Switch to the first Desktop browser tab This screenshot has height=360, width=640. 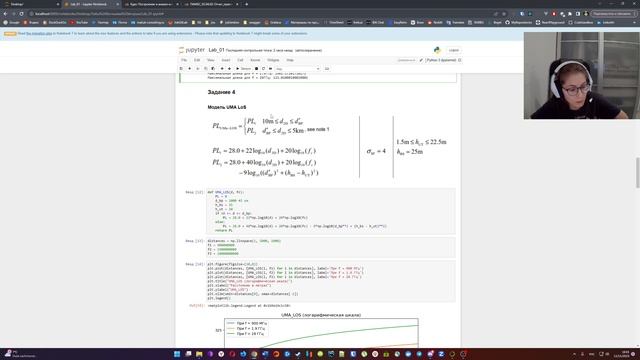coord(31,4)
